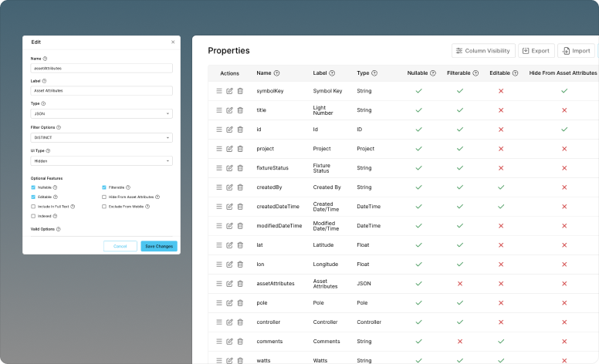The image size is (599, 364).
Task: Open the Type dropdown showing JSON
Action: 102,114
